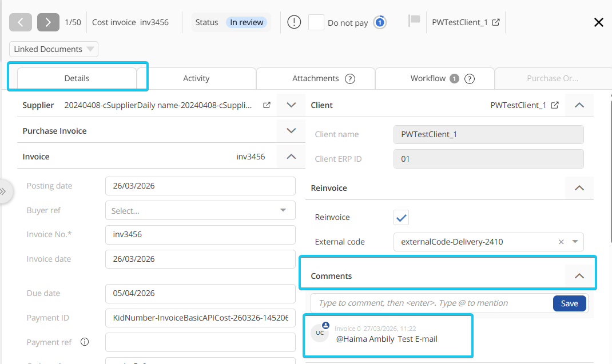The height and width of the screenshot is (364, 612).
Task: Open PWTestClient_1 external link in header
Action: [496, 22]
